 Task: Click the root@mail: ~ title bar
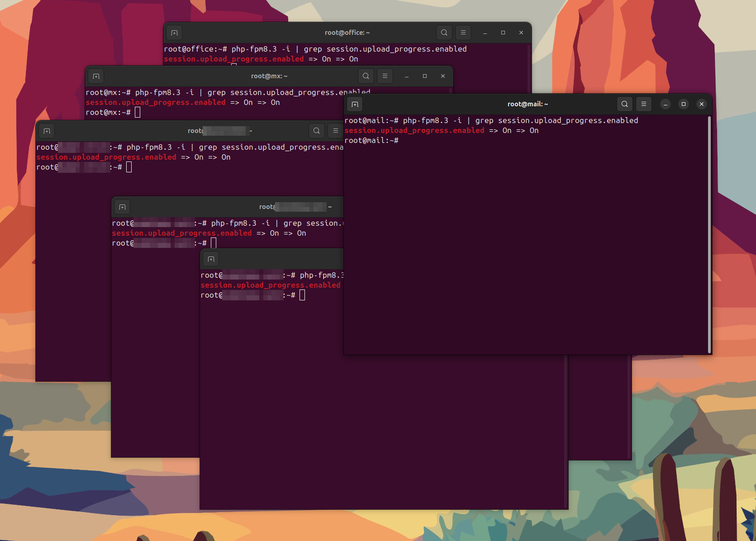click(528, 104)
